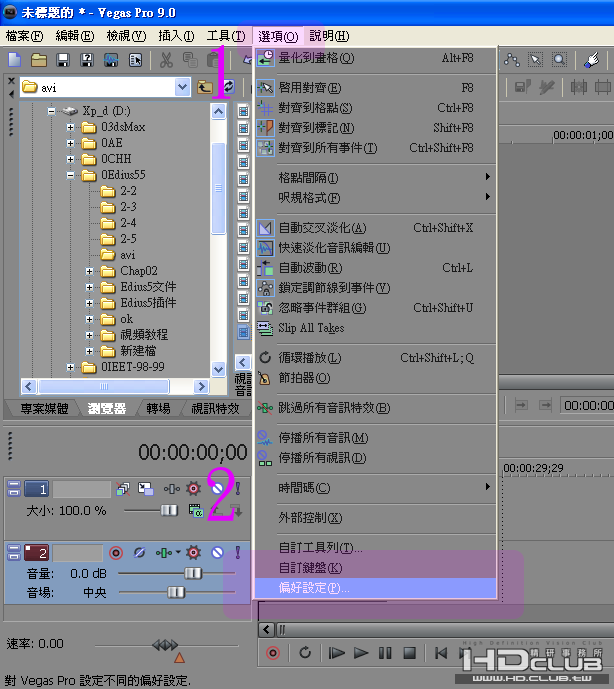This screenshot has height=689, width=614.
Task: Open Time Code (時間碼) submenu
Action: [376, 487]
